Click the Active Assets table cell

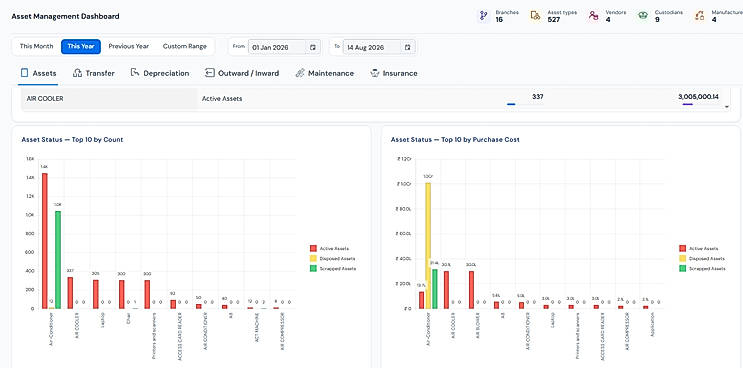[x=222, y=99]
